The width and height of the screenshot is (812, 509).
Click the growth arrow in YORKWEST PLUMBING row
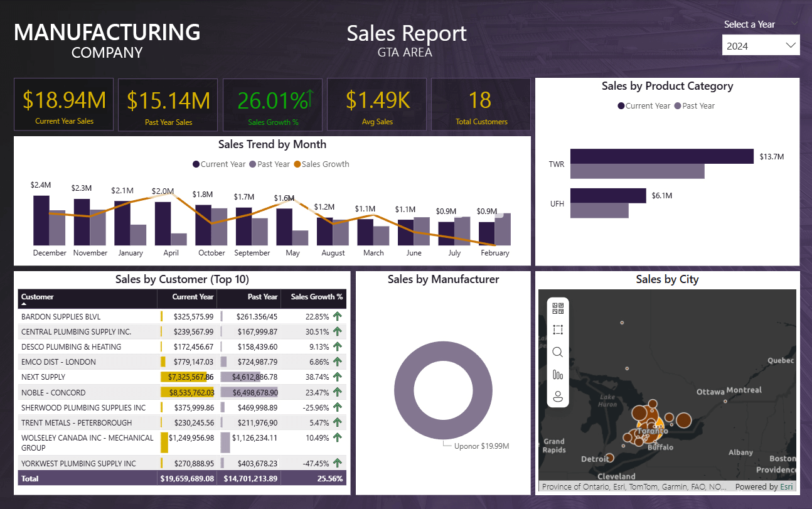(x=338, y=463)
